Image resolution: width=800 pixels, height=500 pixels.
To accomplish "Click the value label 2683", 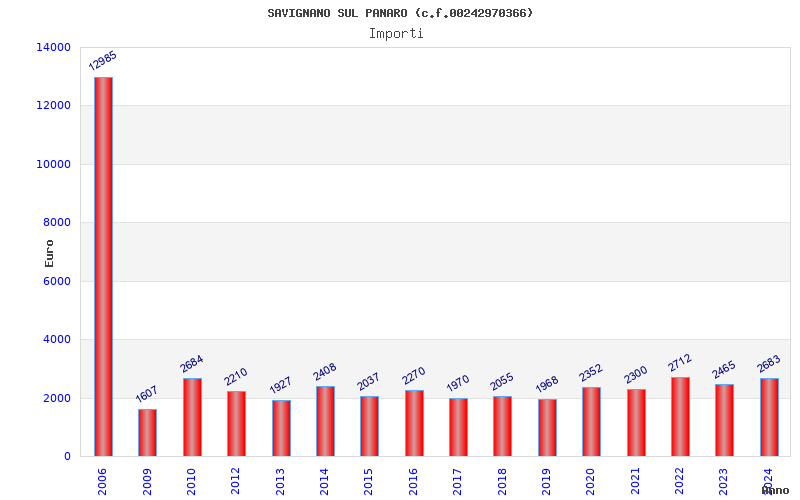I will click(x=768, y=364).
